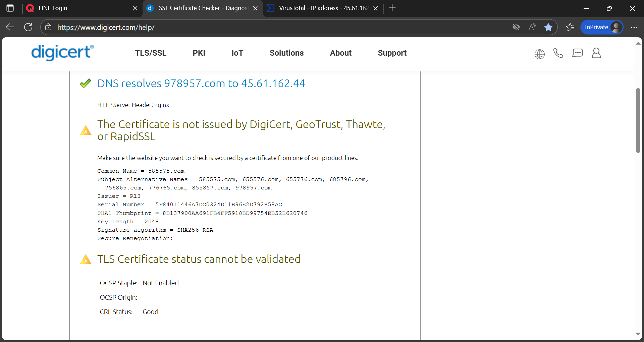Click the 'Certificate is not issued by DigiCert' heading
The height and width of the screenshot is (342, 644).
(x=241, y=130)
